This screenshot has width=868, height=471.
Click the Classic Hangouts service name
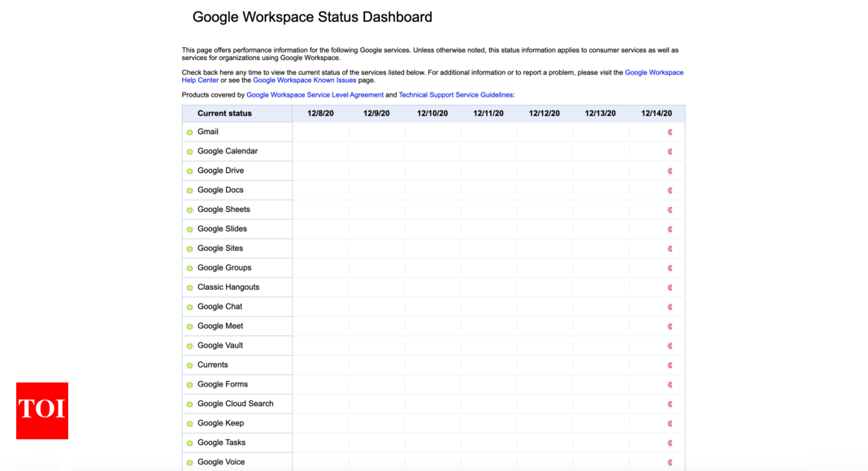tap(228, 287)
